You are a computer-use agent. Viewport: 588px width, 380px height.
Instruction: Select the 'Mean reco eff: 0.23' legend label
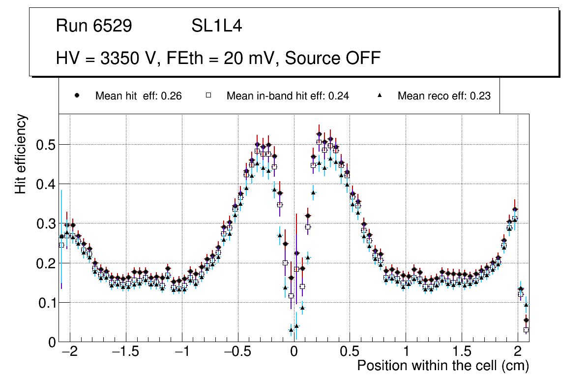(x=444, y=96)
